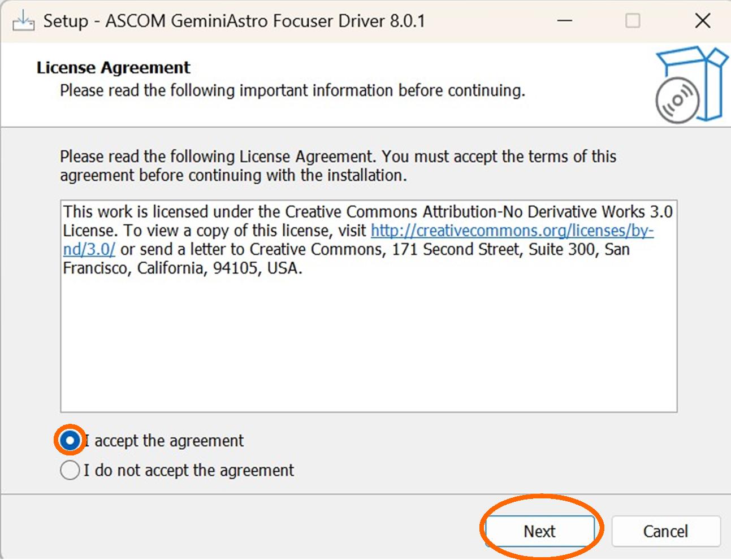Click the setup installer icon in title bar
Image resolution: width=731 pixels, height=560 pixels.
coord(23,21)
